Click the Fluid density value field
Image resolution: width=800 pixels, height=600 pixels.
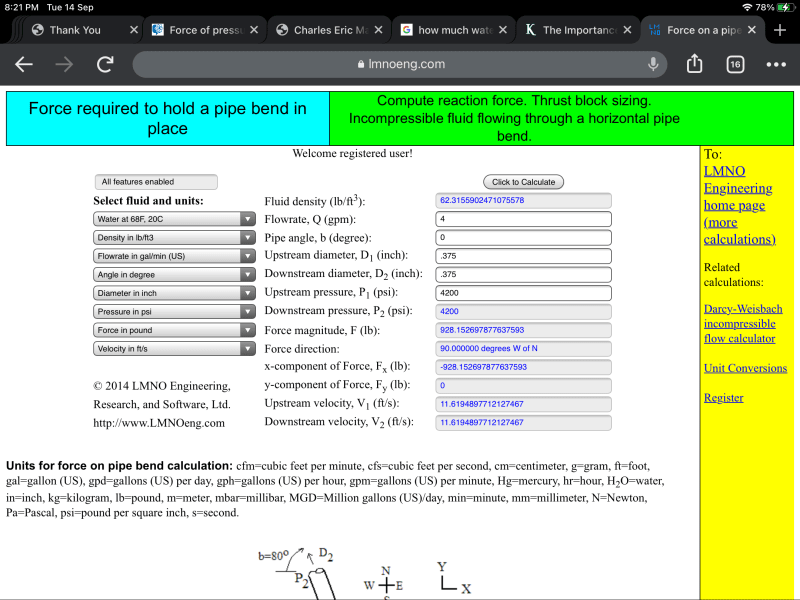(523, 201)
